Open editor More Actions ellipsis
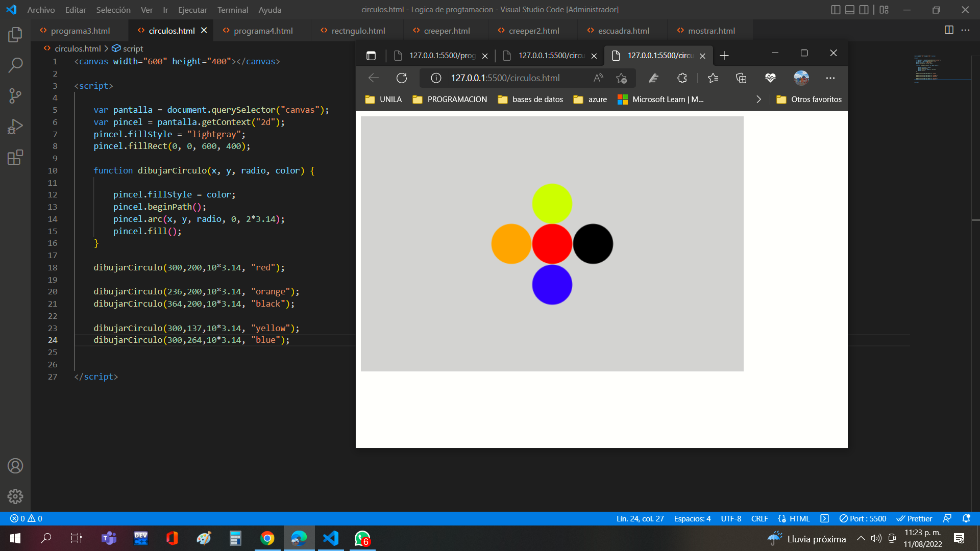Viewport: 980px width, 551px height. 965,30
